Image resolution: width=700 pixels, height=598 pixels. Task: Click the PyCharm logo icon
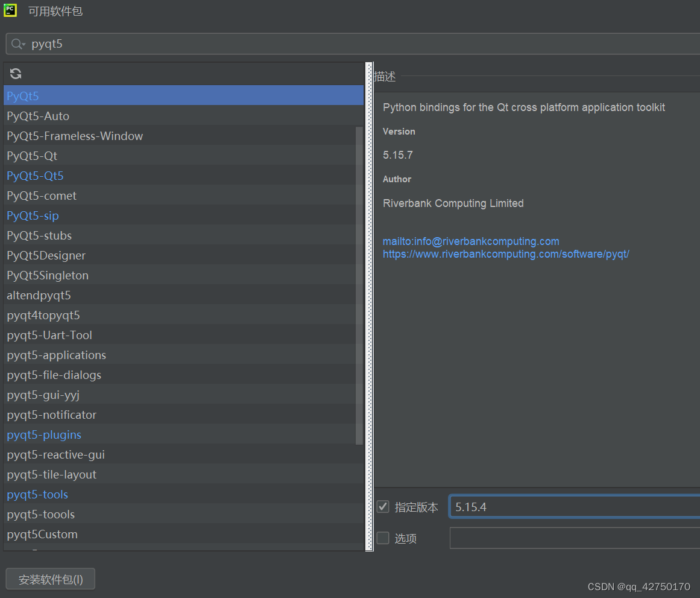coord(10,10)
